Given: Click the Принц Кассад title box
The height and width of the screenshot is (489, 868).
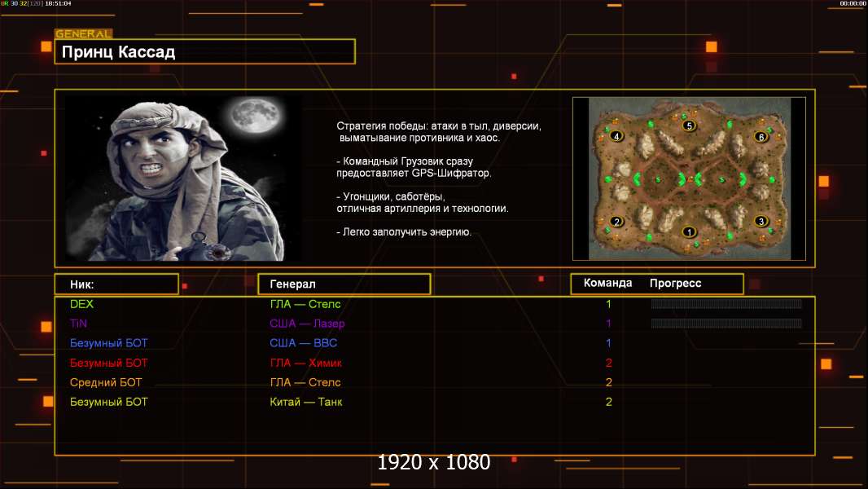Looking at the screenshot, I should (x=204, y=52).
